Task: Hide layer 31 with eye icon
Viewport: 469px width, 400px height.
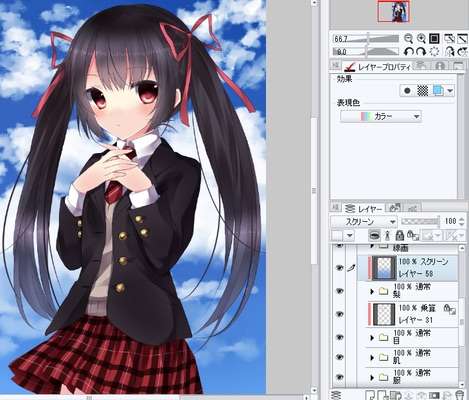Action: pyautogui.click(x=339, y=314)
